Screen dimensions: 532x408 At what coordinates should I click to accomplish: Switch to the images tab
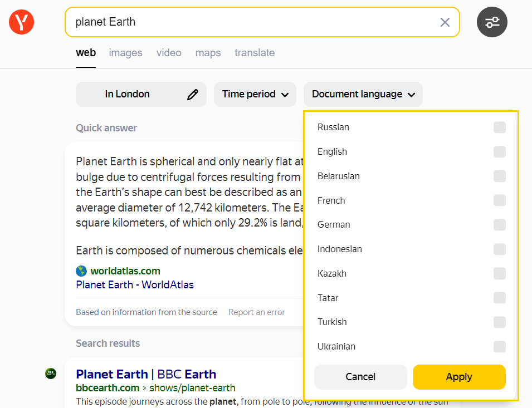click(x=125, y=53)
